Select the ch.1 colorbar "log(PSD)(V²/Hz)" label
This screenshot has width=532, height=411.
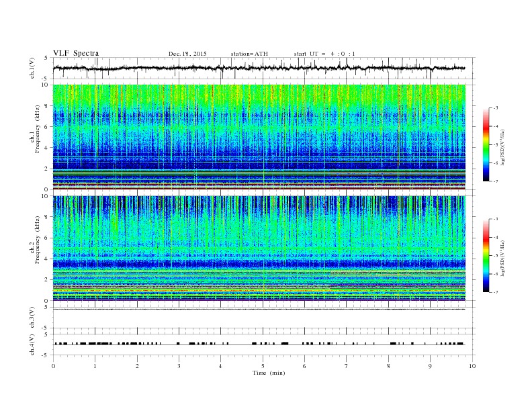pos(502,147)
